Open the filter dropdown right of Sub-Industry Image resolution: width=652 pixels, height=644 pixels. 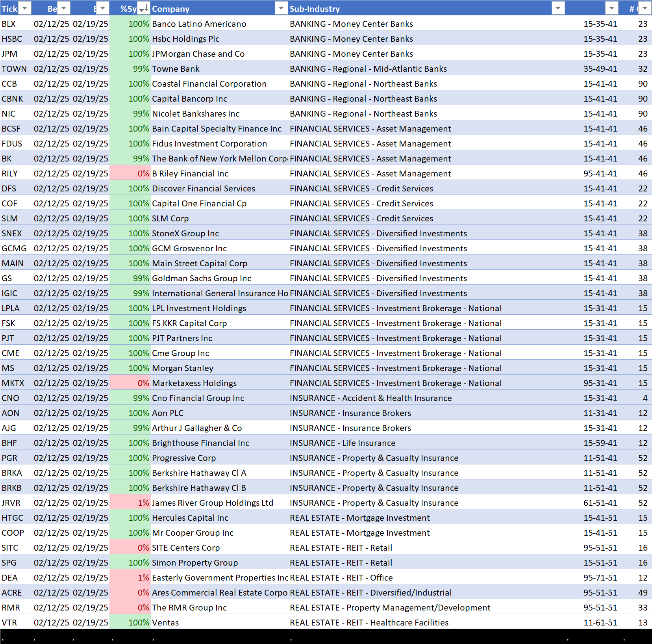[x=611, y=8]
